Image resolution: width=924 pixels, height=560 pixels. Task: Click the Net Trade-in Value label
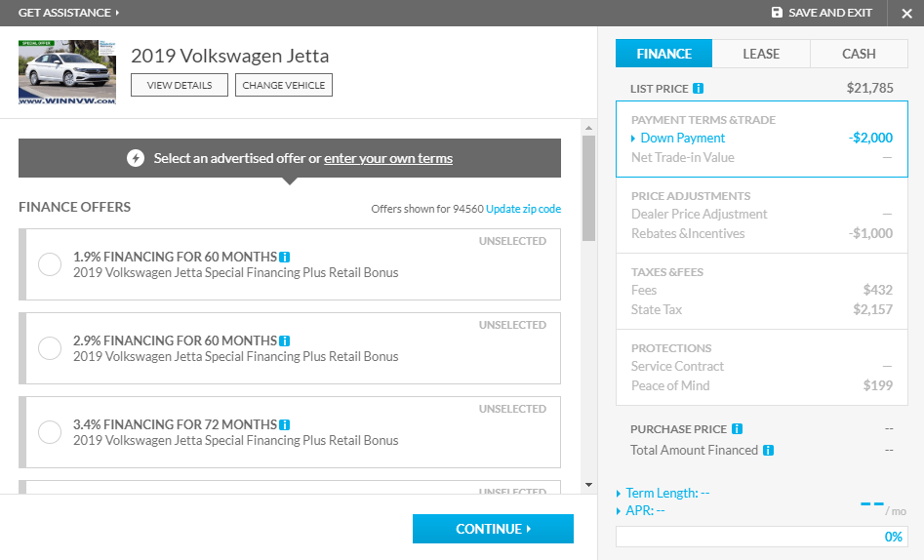point(682,157)
